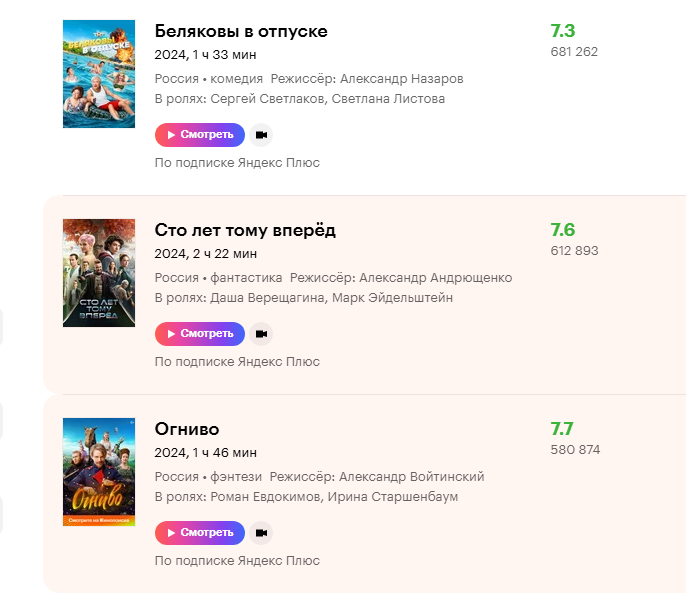This screenshot has height=593, width=686.
Task: Open Беляковы в отпуске poster thumbnail
Action: [x=99, y=74]
